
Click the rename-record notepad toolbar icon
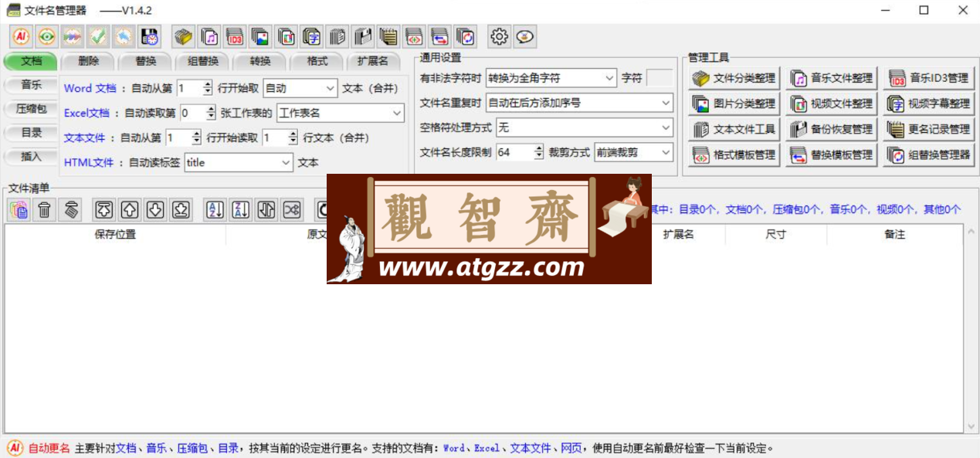pyautogui.click(x=388, y=36)
